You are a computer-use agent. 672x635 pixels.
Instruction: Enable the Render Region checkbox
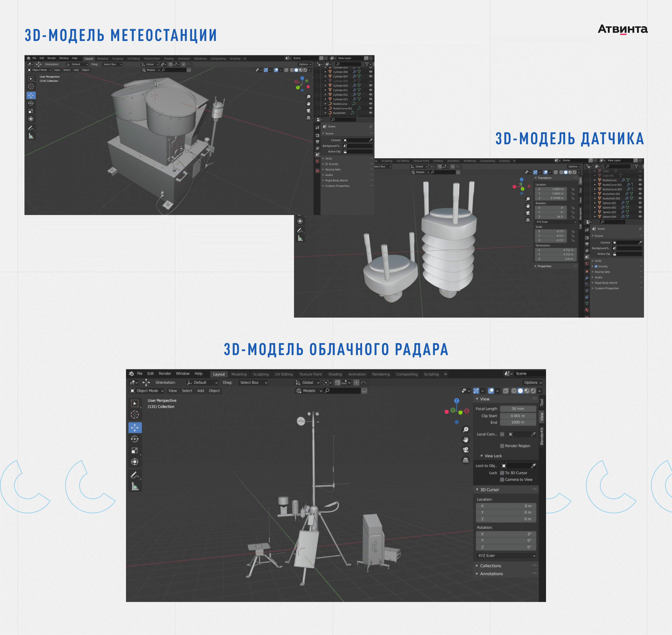(x=502, y=446)
